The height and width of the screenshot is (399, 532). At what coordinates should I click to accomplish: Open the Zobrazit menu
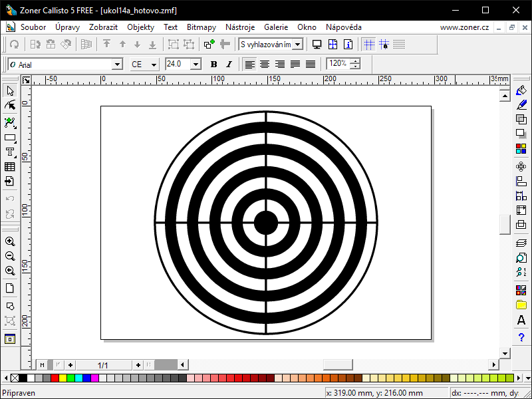pos(103,27)
